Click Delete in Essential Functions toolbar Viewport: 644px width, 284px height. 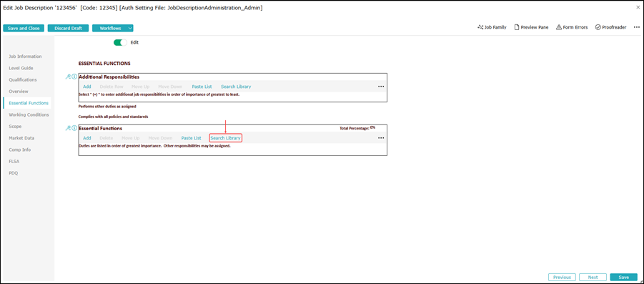pos(106,138)
